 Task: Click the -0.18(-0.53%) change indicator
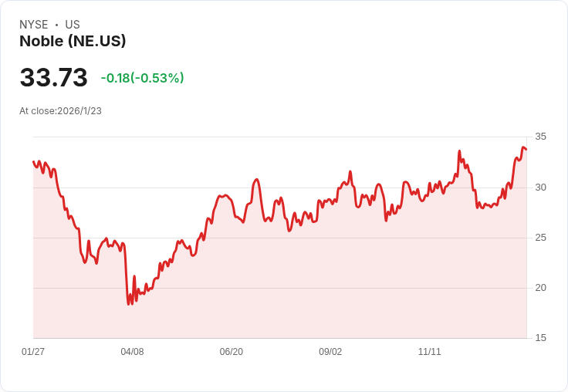tap(142, 78)
